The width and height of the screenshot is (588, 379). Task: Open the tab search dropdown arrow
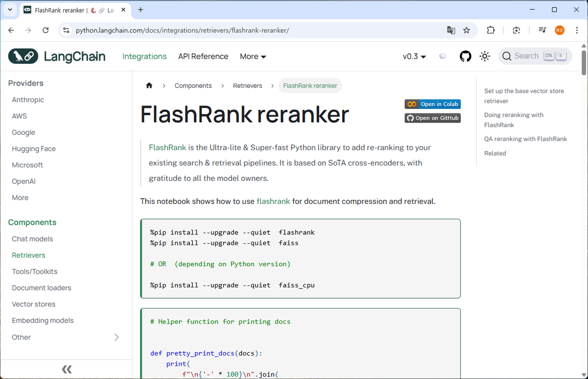(10, 9)
